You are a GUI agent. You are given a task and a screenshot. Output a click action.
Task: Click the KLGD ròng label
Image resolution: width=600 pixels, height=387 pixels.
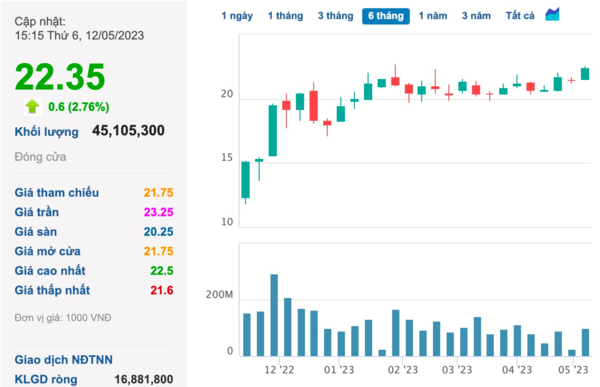point(46,379)
